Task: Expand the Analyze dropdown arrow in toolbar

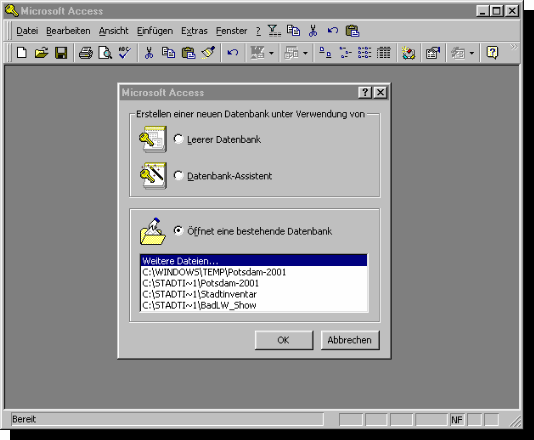Action: point(305,53)
